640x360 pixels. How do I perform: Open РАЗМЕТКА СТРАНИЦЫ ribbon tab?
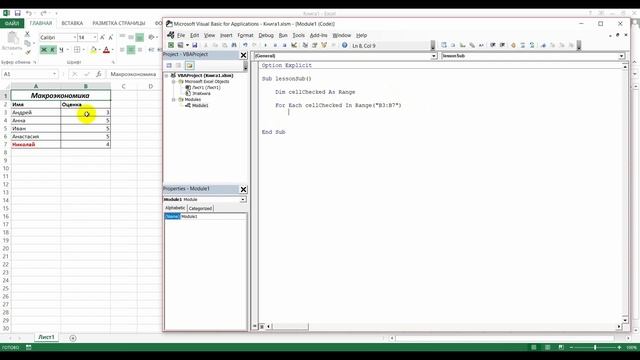[119, 23]
